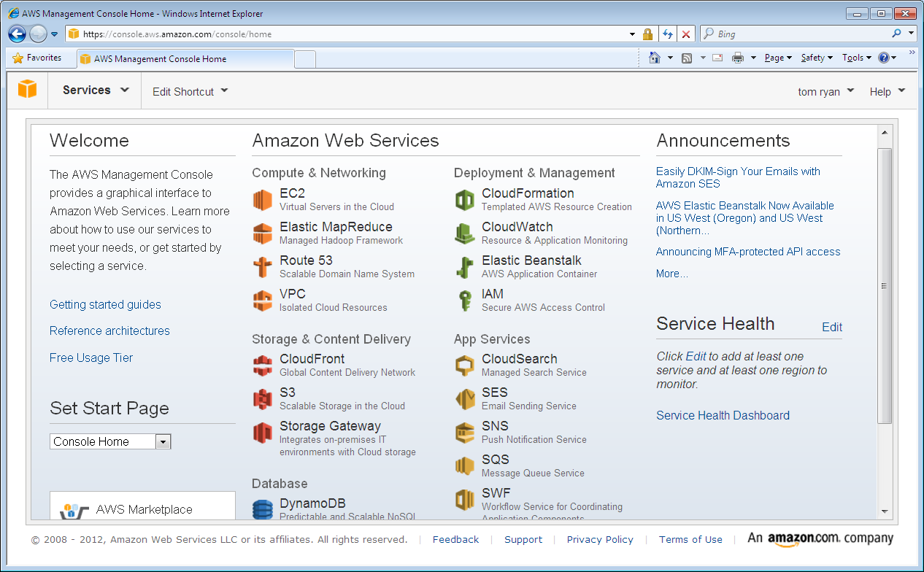Viewport: 924px width, 572px height.
Task: Open the AWS Help dropdown
Action: click(x=888, y=91)
